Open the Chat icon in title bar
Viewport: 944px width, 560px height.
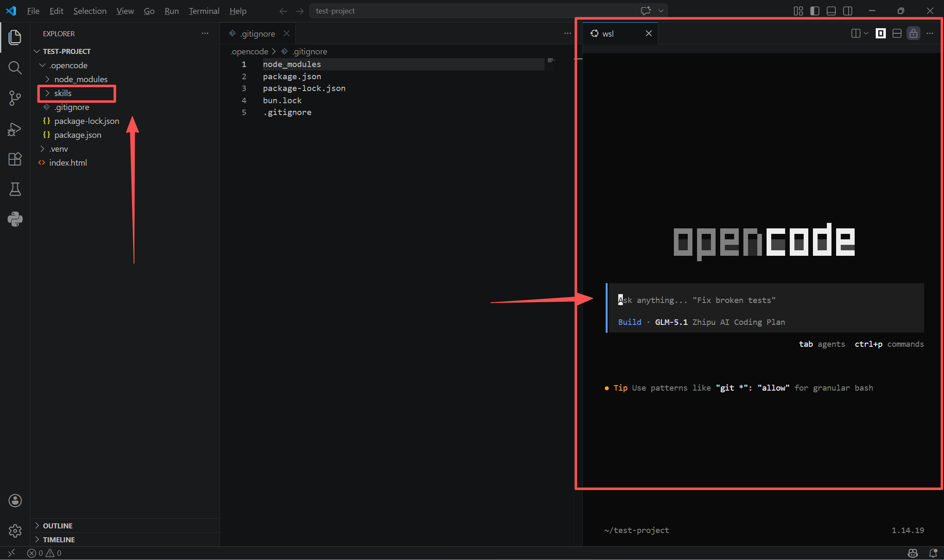pos(646,11)
